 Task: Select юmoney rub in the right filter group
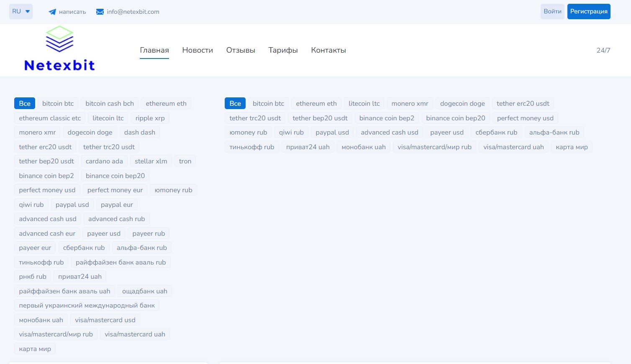click(248, 132)
